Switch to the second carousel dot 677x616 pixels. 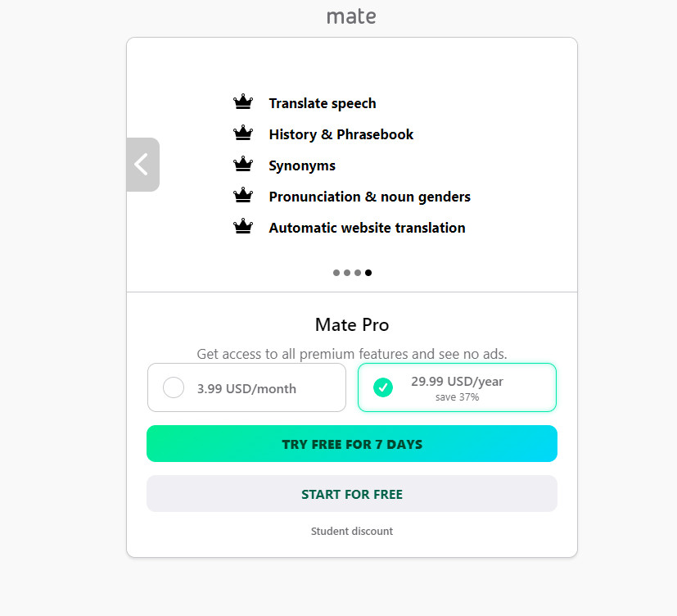(x=347, y=273)
